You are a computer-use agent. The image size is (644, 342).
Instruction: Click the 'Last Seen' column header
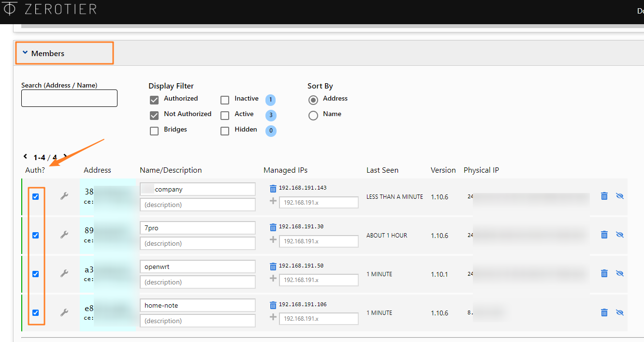382,170
